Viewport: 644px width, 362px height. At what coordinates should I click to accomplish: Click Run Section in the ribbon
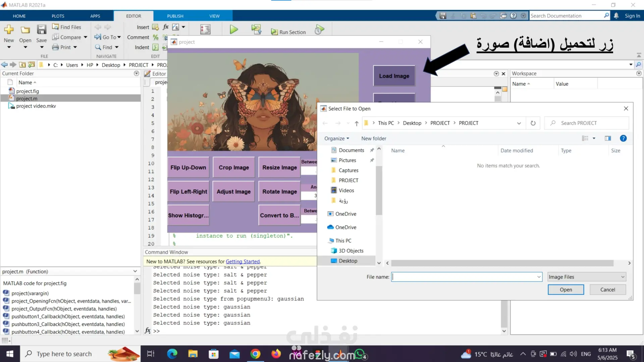[x=288, y=32]
